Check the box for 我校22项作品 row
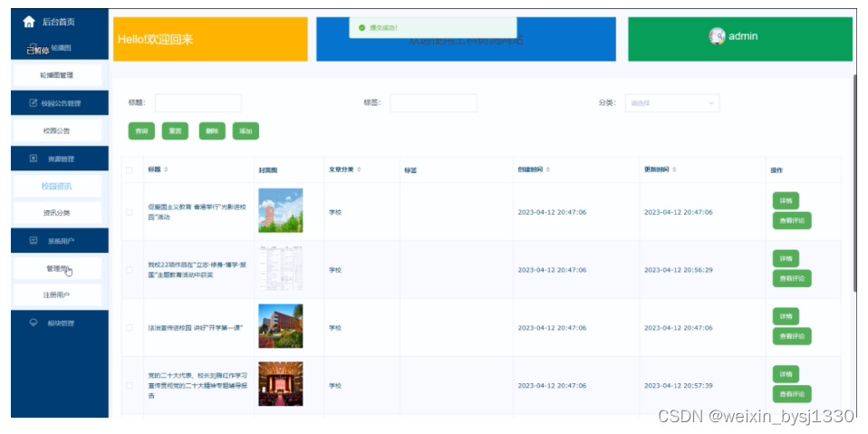This screenshot has height=434, width=868. coord(130,270)
